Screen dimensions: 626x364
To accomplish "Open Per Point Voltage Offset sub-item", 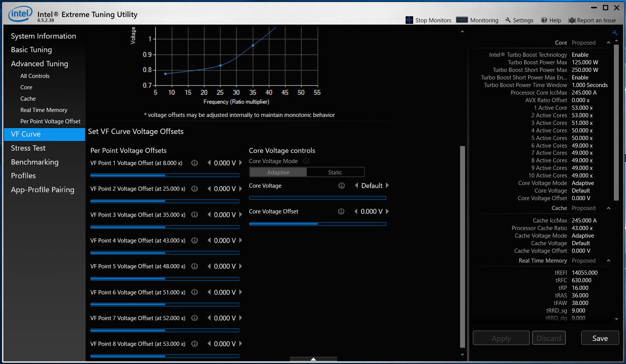I will coord(50,121).
